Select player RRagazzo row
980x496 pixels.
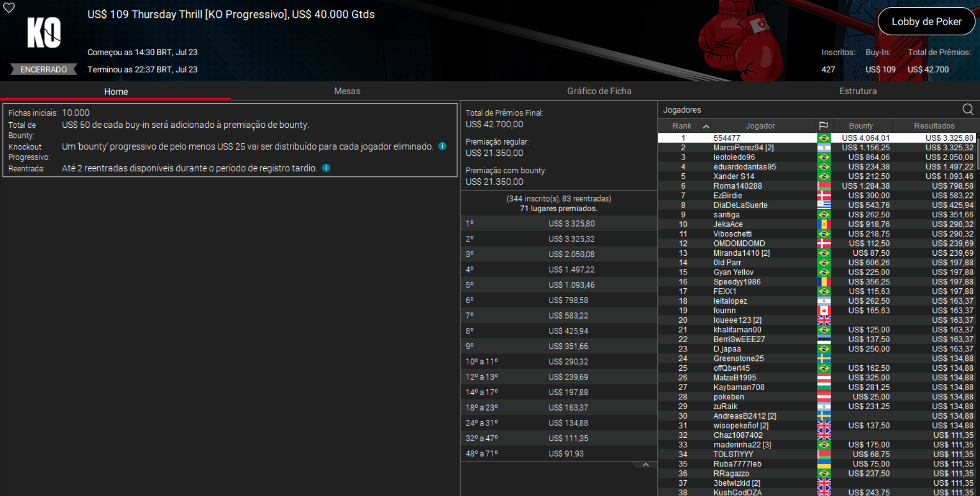point(816,474)
